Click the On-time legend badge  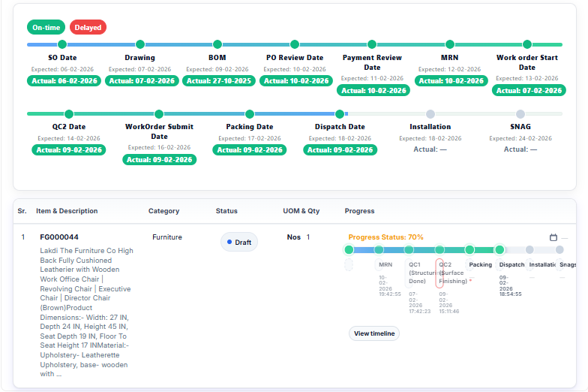[x=46, y=27]
